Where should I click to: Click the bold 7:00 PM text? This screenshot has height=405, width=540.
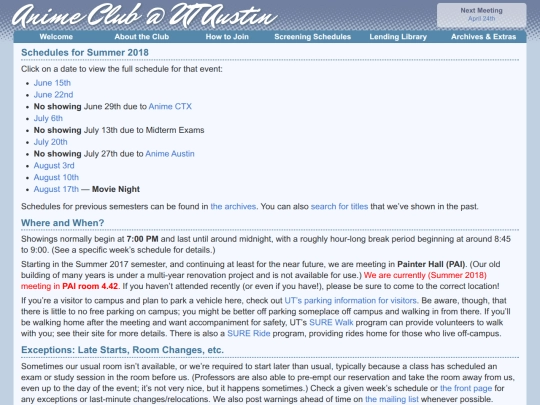[142, 239]
